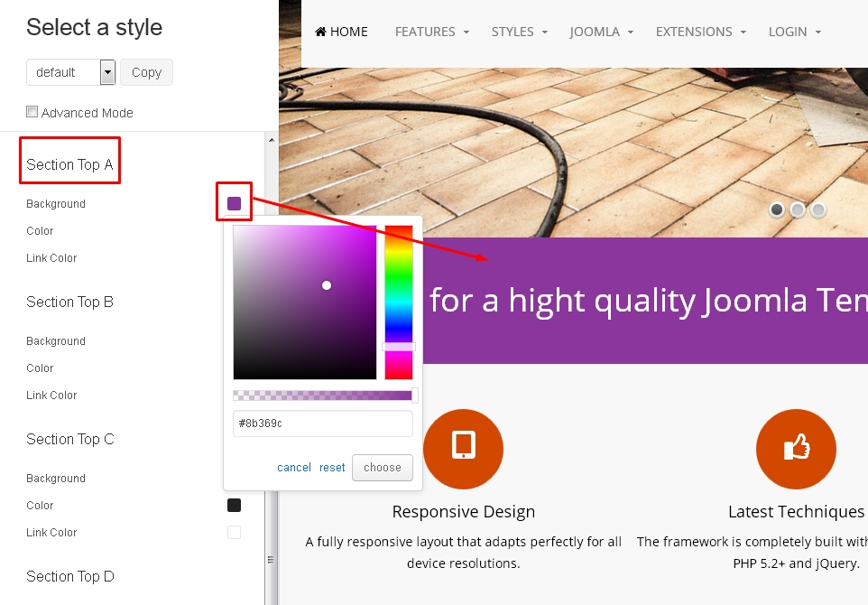Click the thumbs-up Latest Techniques icon
Viewport: 868px width, 605px height.
pos(796,449)
